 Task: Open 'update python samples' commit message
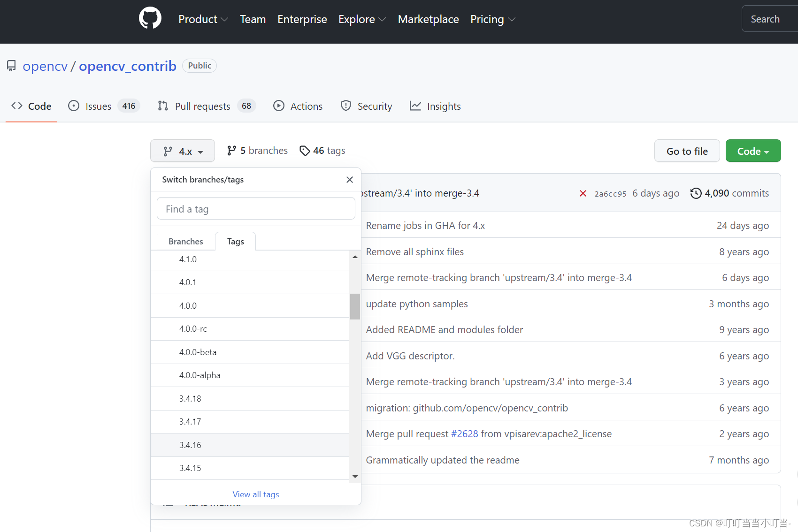coord(417,304)
